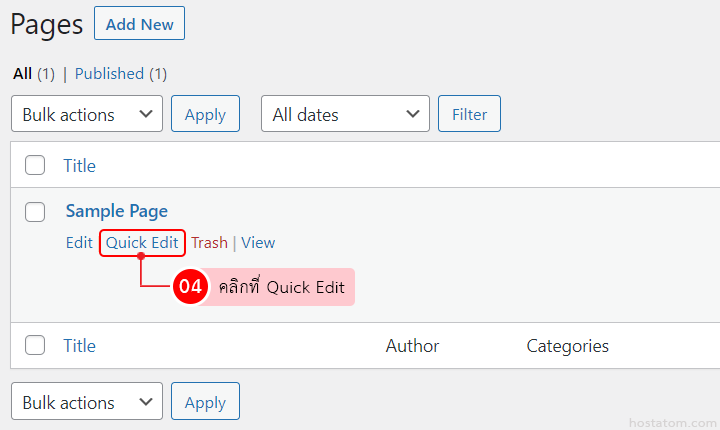The image size is (720, 430).
Task: Show All pages filter view
Action: (x=22, y=73)
